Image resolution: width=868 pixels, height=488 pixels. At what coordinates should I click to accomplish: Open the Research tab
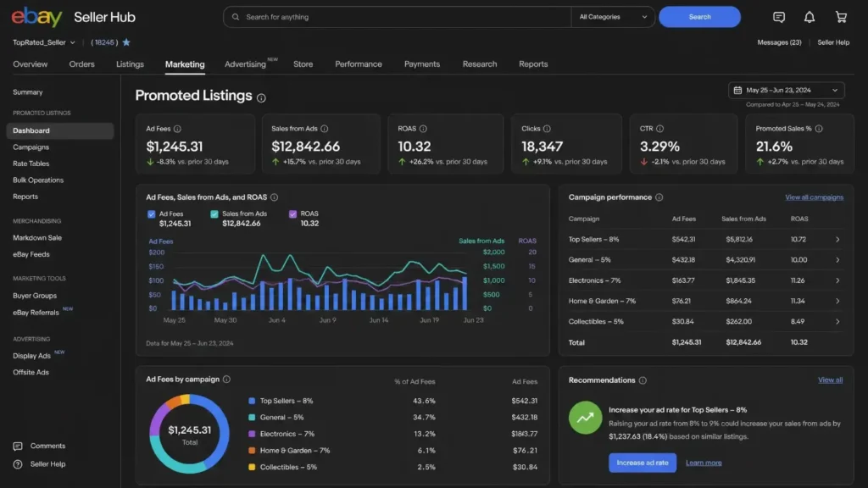[480, 64]
